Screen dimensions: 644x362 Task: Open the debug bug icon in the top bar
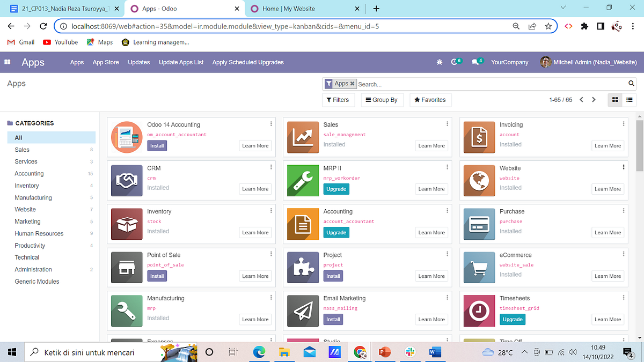[x=440, y=62]
